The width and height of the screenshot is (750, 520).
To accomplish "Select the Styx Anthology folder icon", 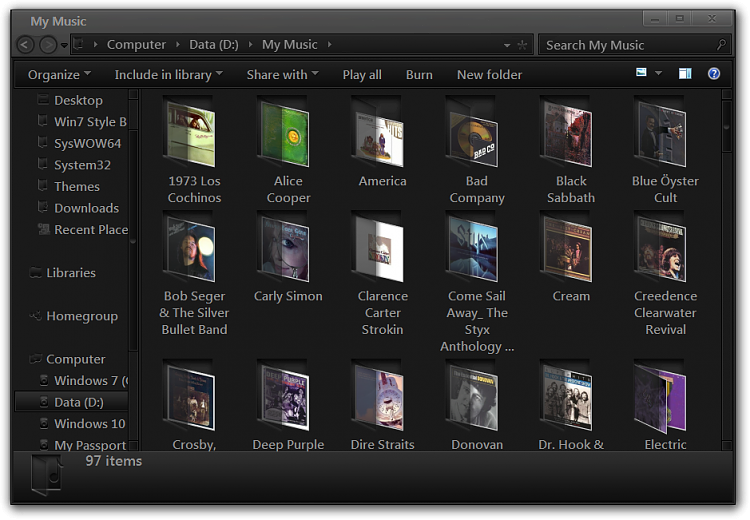I will pyautogui.click(x=473, y=246).
